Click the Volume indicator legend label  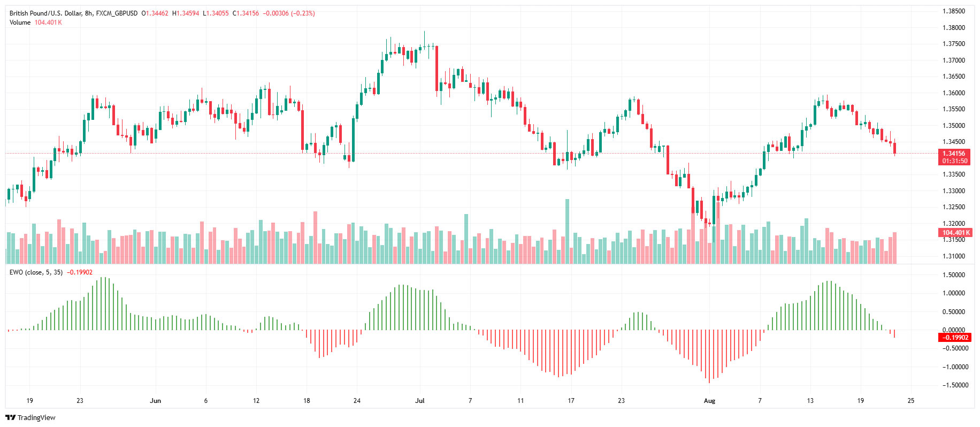click(20, 22)
